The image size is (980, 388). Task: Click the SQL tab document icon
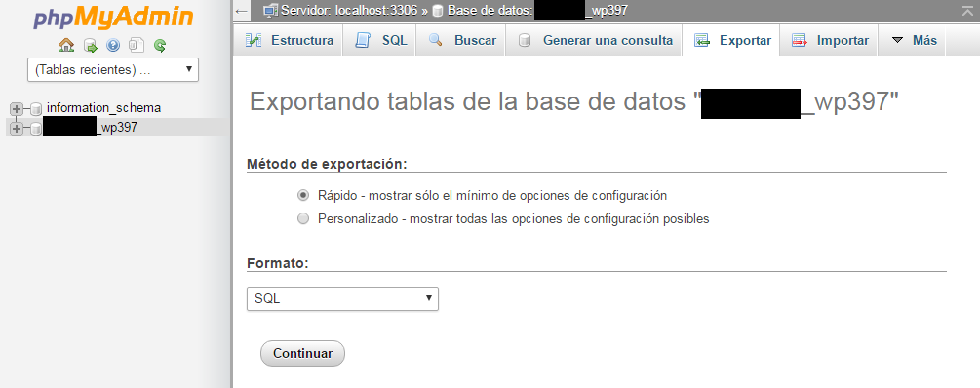pyautogui.click(x=363, y=40)
